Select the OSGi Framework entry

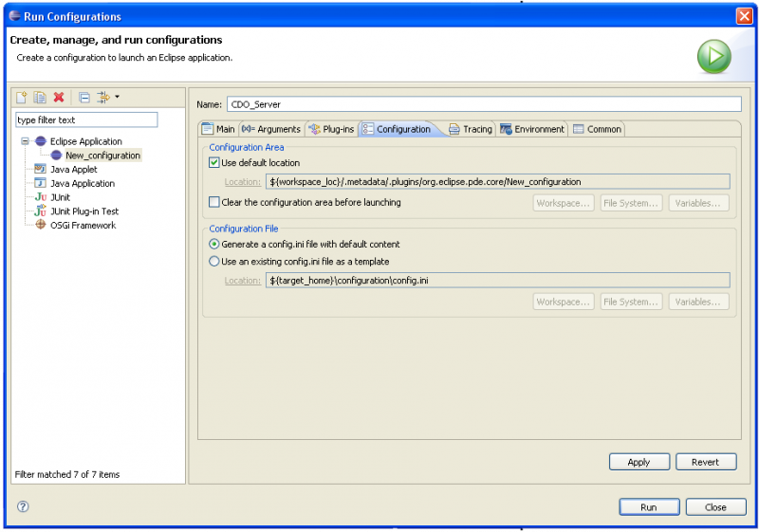pyautogui.click(x=83, y=226)
